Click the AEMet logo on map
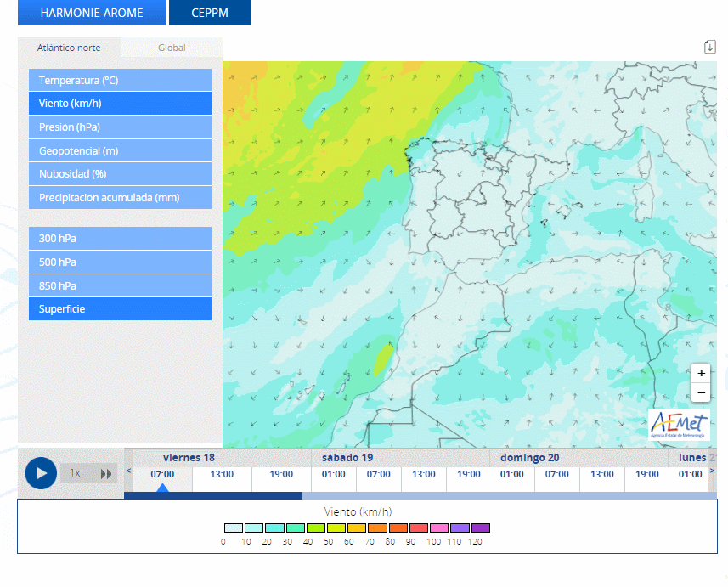This screenshot has height=587, width=728. tap(678, 424)
